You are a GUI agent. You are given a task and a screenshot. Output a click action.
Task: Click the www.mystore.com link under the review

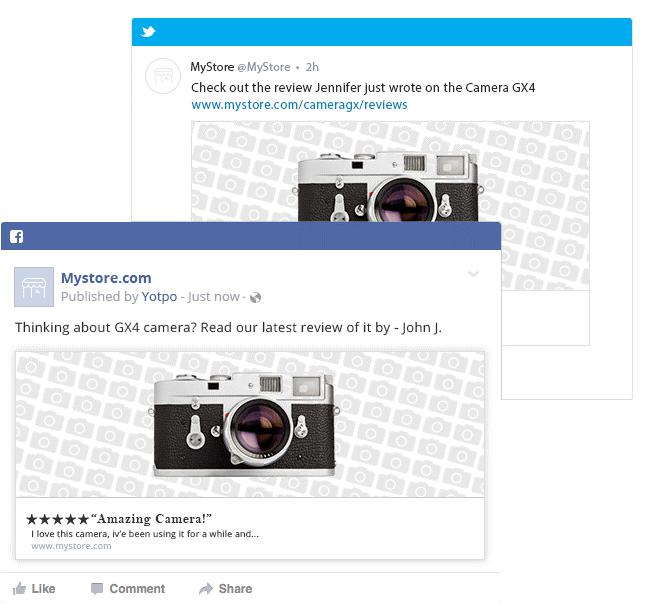coord(71,546)
